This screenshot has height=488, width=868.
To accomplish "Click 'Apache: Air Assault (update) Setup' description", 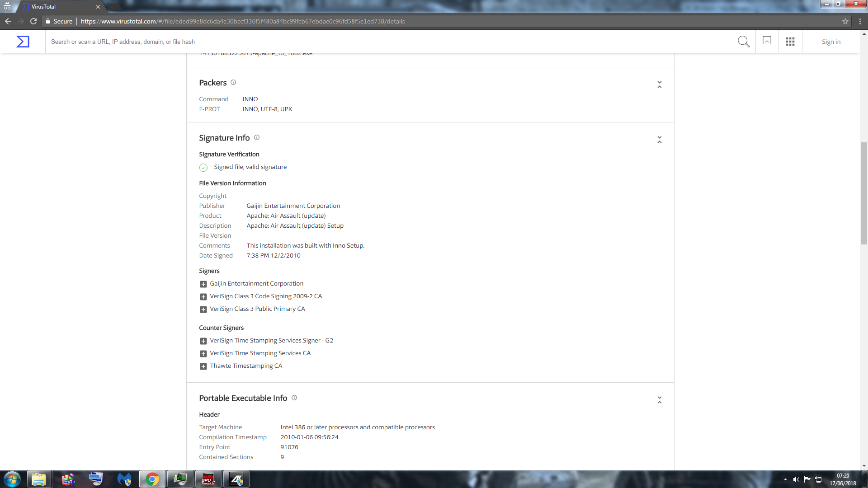I will [295, 225].
